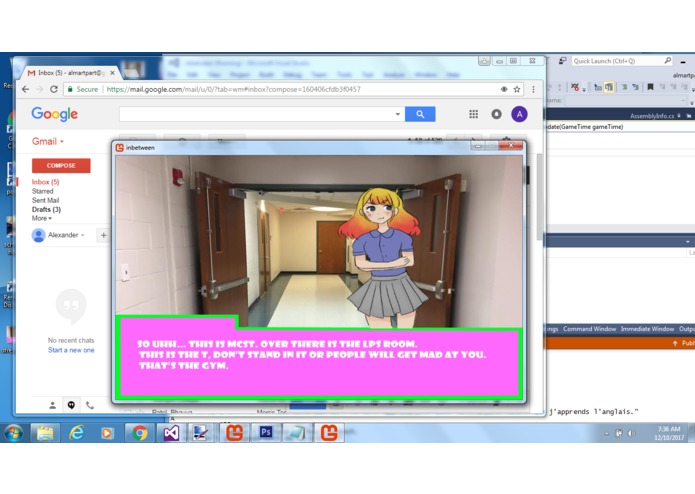695x494 pixels.
Task: Open the Gmail product dropdown
Action: [x=47, y=141]
